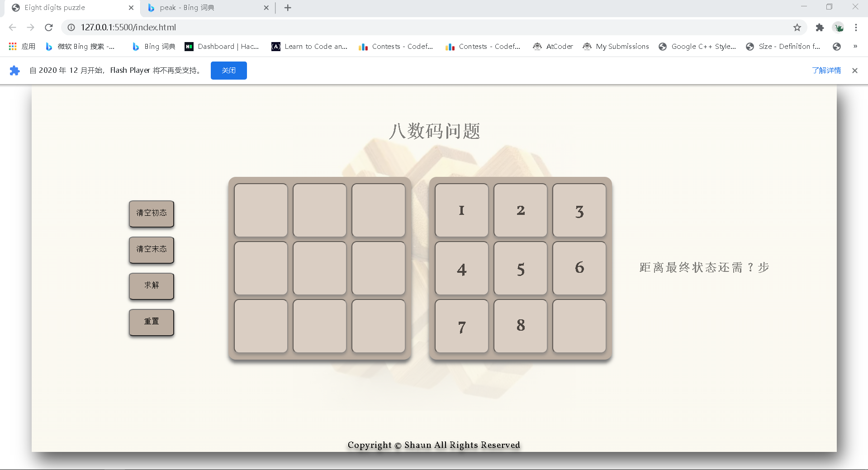Screen dimensions: 868x470
Task: Click the browser reload page icon
Action: (x=49, y=28)
